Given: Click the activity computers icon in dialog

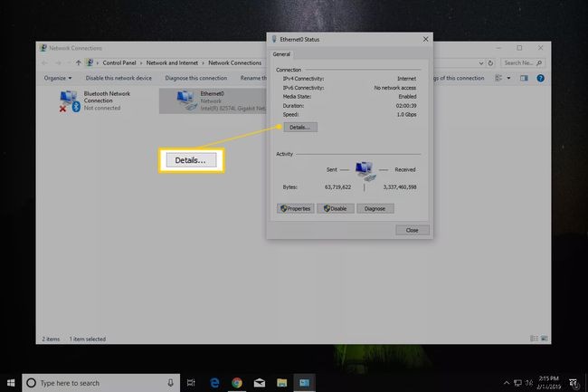Looking at the screenshot, I should pos(365,171).
